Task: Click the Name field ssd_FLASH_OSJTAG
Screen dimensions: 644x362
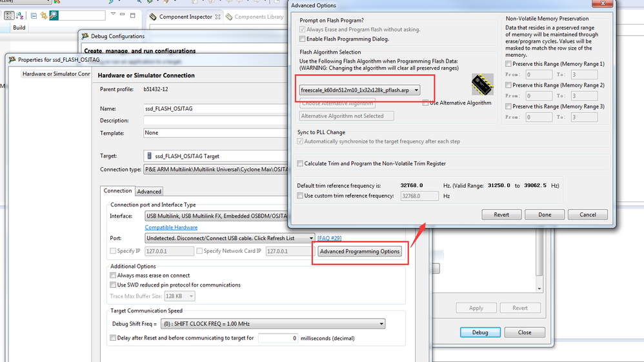Action: (x=216, y=109)
